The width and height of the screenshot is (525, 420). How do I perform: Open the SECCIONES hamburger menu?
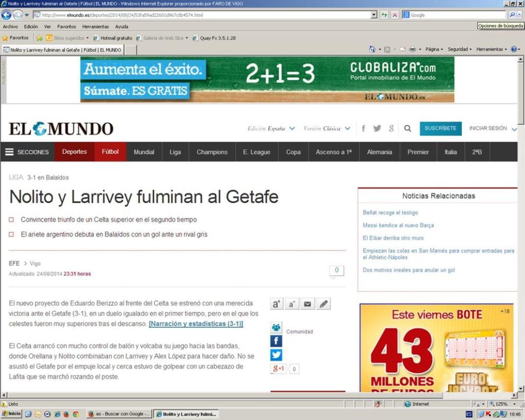27,152
